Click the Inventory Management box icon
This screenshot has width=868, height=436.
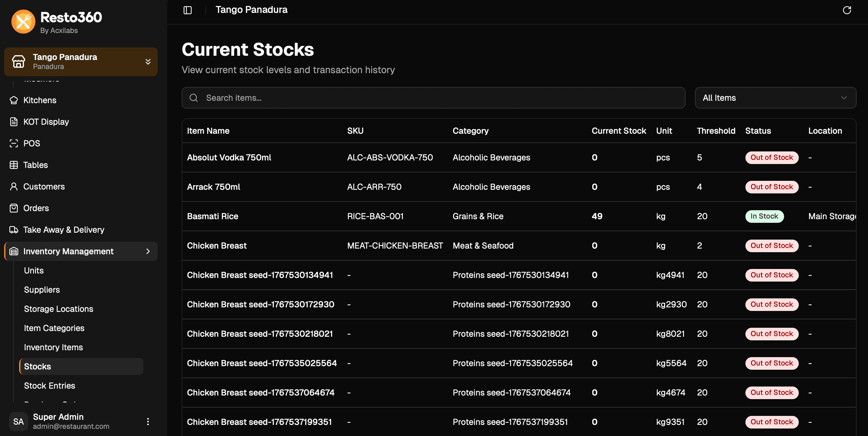13,251
